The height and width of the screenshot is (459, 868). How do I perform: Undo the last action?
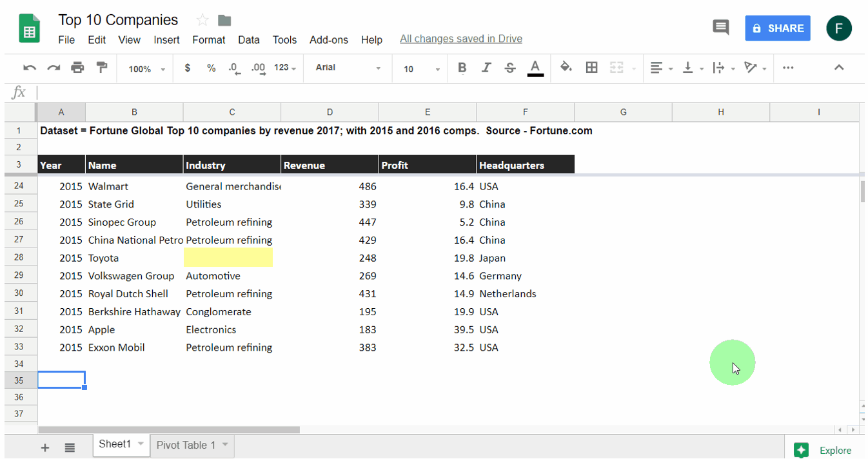(29, 68)
